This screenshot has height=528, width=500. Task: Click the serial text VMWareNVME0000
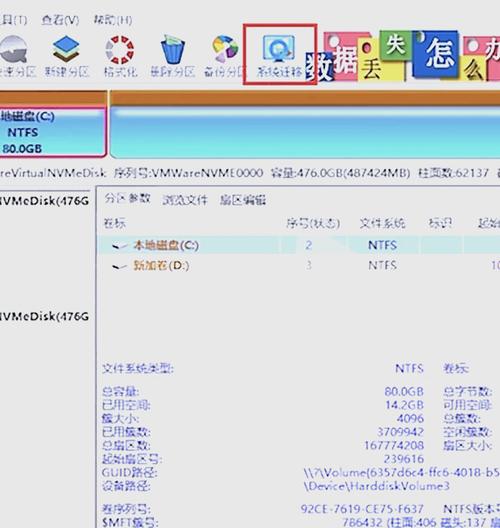tap(207, 173)
